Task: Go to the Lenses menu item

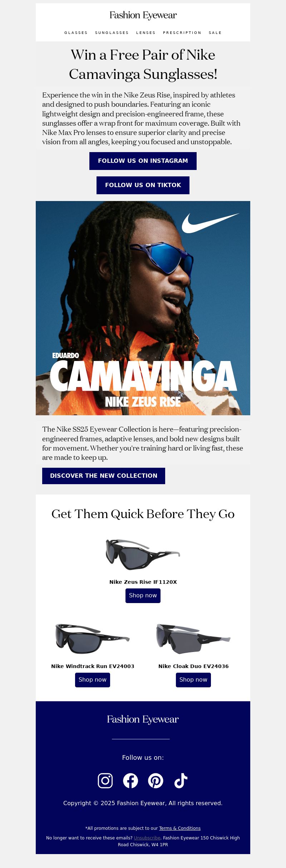Action: click(146, 32)
